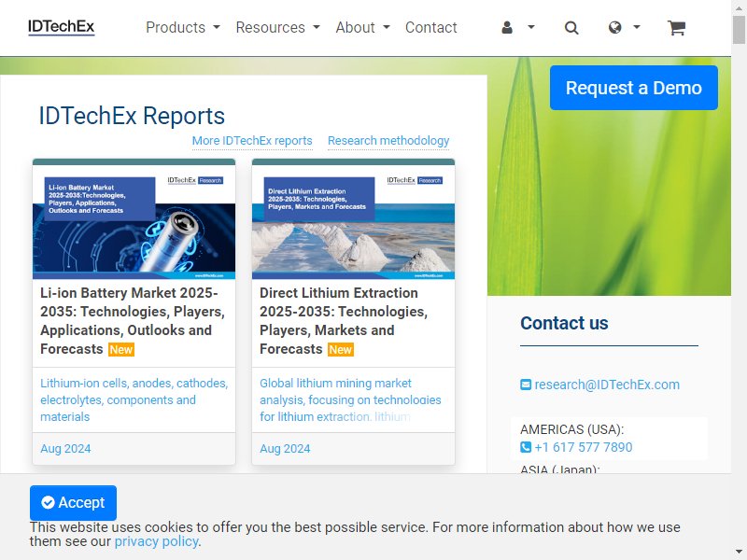
Task: Click the Lithium-ion cells, anodes, cathodes description
Action: 134,400
